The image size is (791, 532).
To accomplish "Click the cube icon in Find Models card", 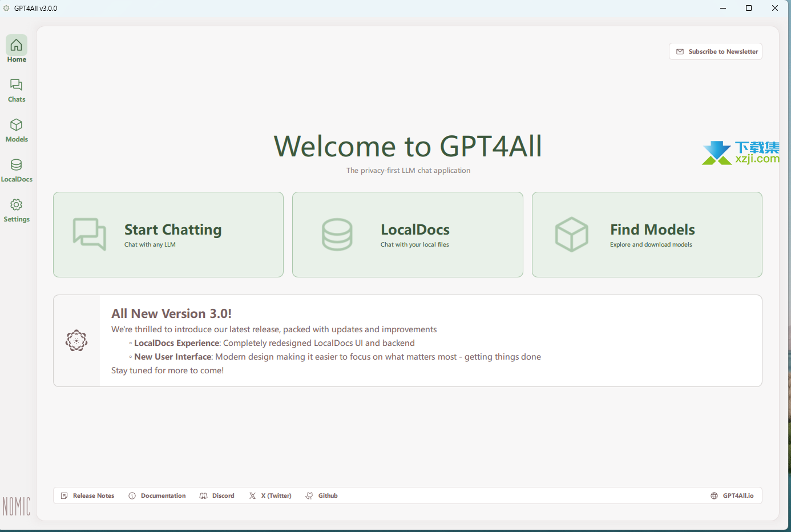I will coord(571,235).
